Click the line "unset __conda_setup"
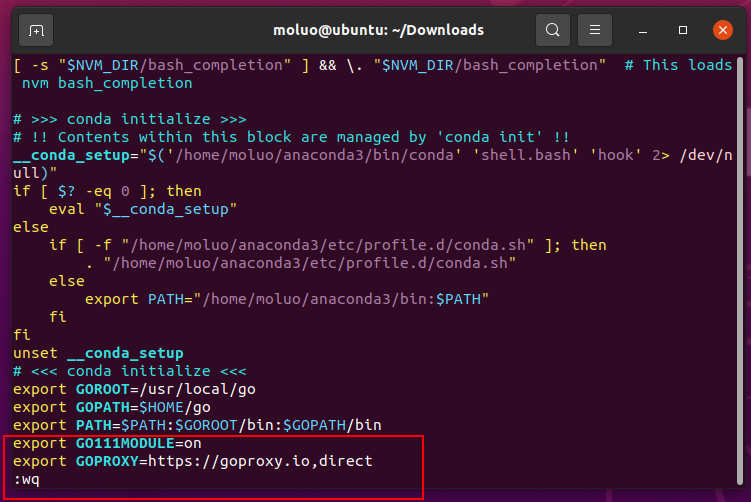Viewport: 751px width, 502px height. point(98,353)
